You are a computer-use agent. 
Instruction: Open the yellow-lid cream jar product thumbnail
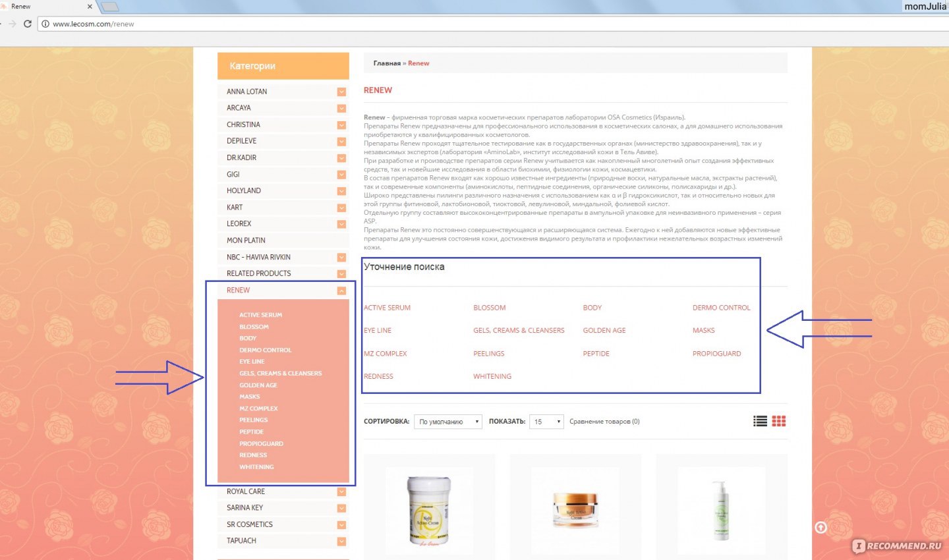point(429,510)
